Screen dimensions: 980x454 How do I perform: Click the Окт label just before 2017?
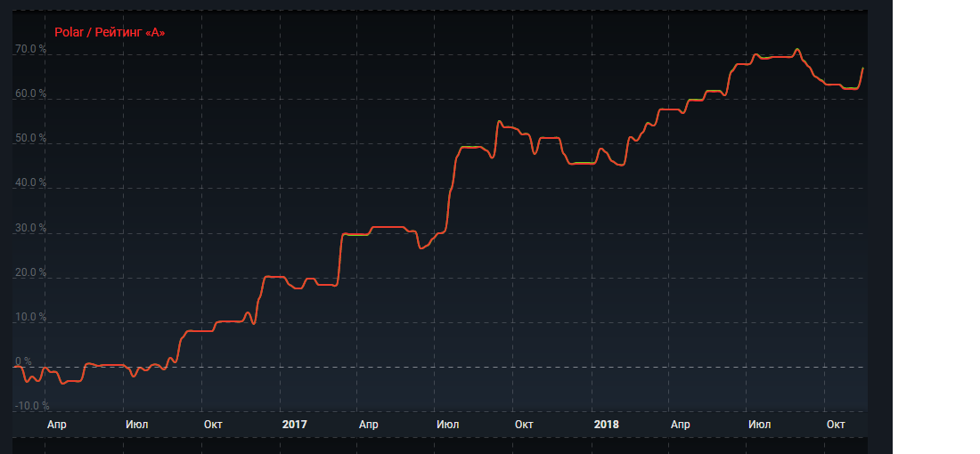point(213,425)
